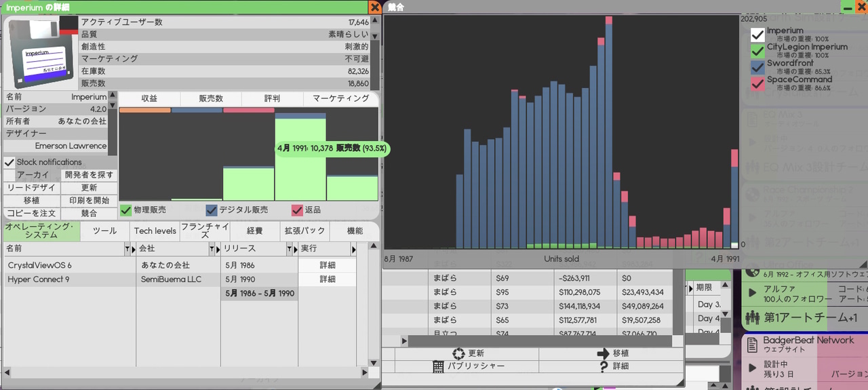Click the right arrow of the lower table scrollbar
The width and height of the screenshot is (868, 390).
point(405,341)
